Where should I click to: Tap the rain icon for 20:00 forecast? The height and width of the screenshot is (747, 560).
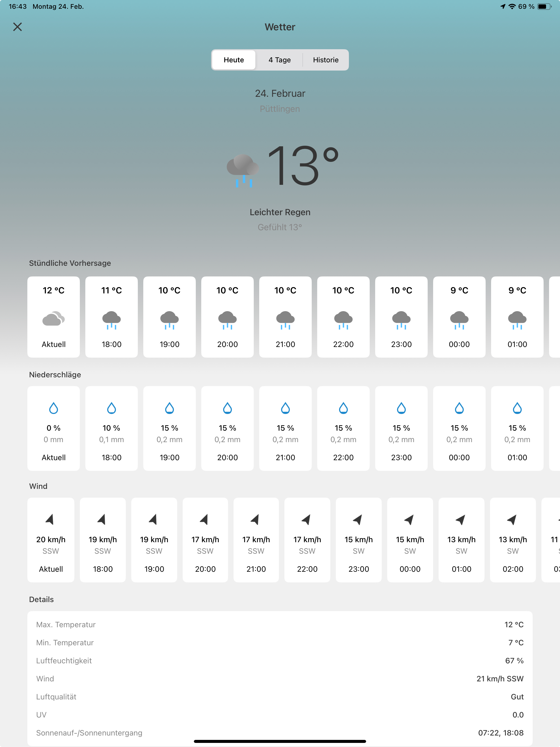pos(227,320)
